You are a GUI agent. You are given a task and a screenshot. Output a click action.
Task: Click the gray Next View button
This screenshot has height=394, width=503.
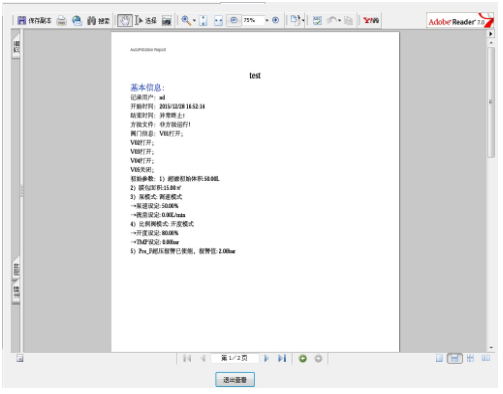coord(318,359)
